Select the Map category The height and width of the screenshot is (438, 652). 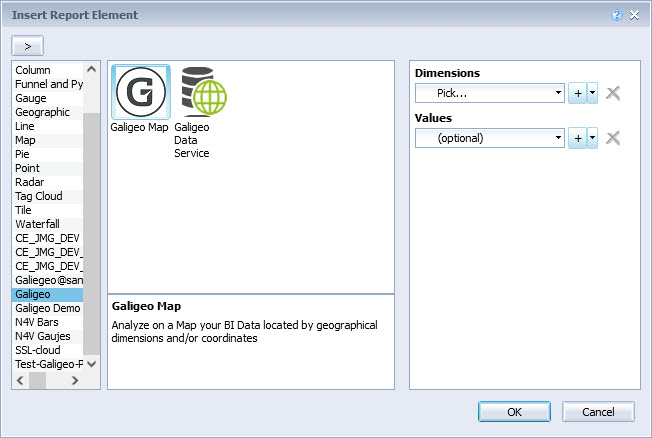click(x=48, y=140)
